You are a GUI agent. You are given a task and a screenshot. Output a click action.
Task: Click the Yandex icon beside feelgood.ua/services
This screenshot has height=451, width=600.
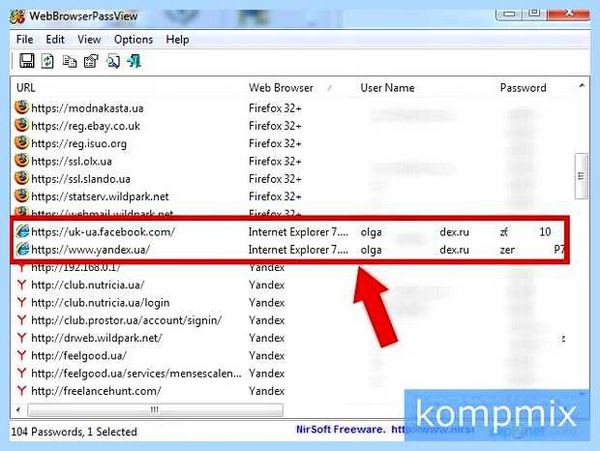click(22, 373)
